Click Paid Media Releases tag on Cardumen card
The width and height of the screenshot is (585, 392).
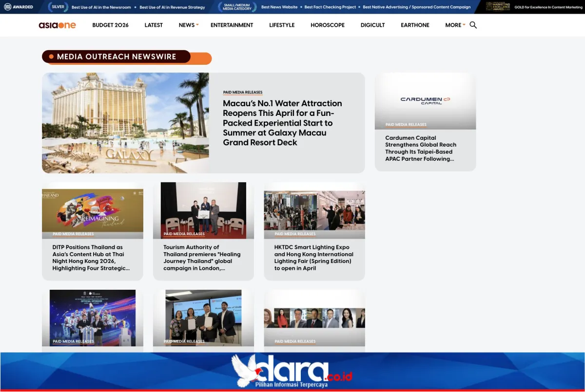[x=406, y=125]
